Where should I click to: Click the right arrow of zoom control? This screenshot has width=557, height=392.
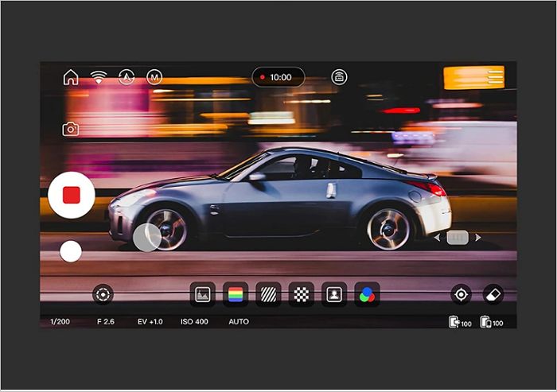[x=477, y=238]
